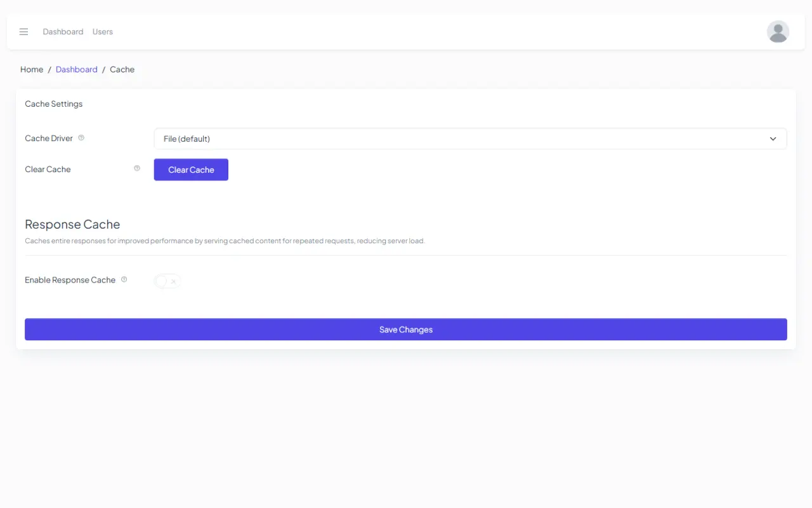Viewport: 812px width, 508px height.
Task: Go to Home breadcrumb
Action: [32, 69]
